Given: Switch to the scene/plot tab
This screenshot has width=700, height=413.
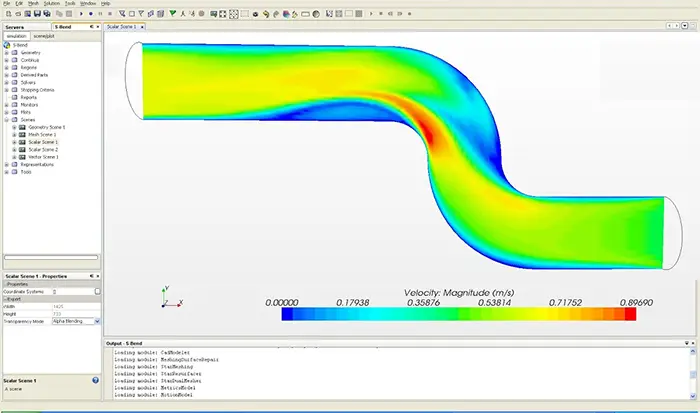Looking at the screenshot, I should coord(46,35).
